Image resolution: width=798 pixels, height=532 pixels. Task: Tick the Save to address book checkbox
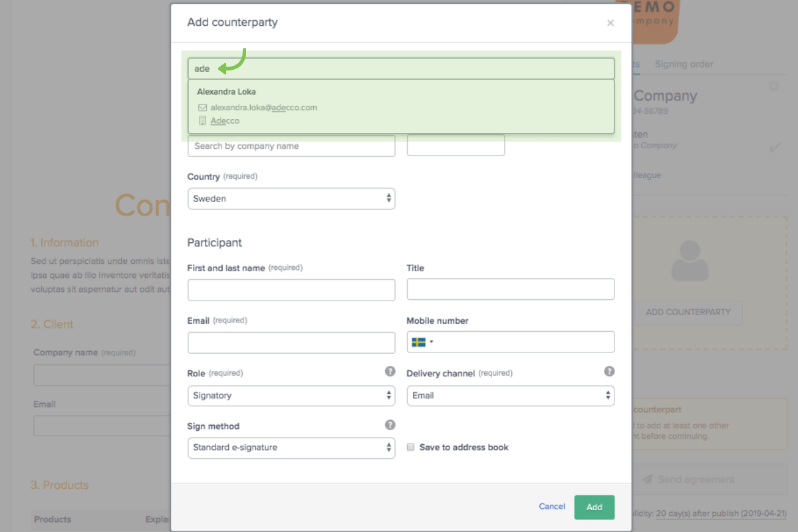tap(411, 448)
